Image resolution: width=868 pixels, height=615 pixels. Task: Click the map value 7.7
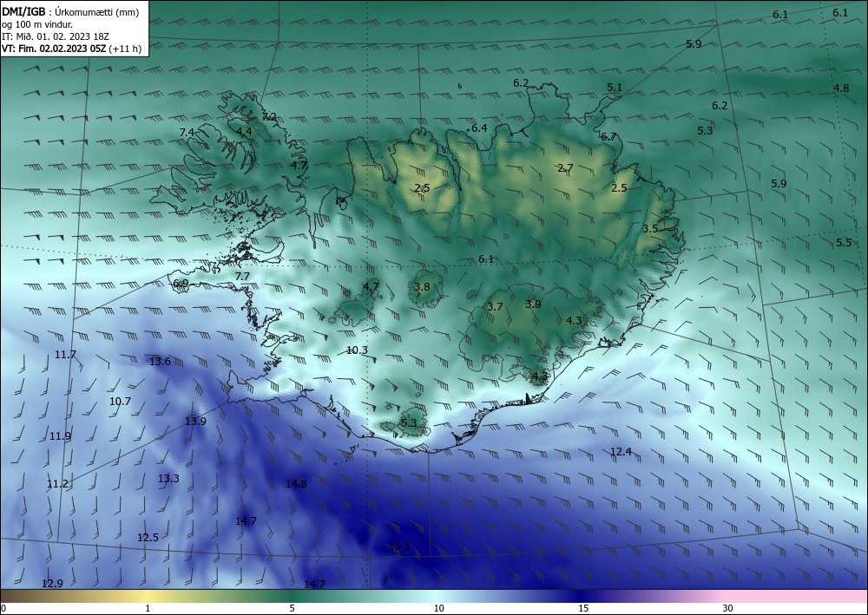pos(242,277)
